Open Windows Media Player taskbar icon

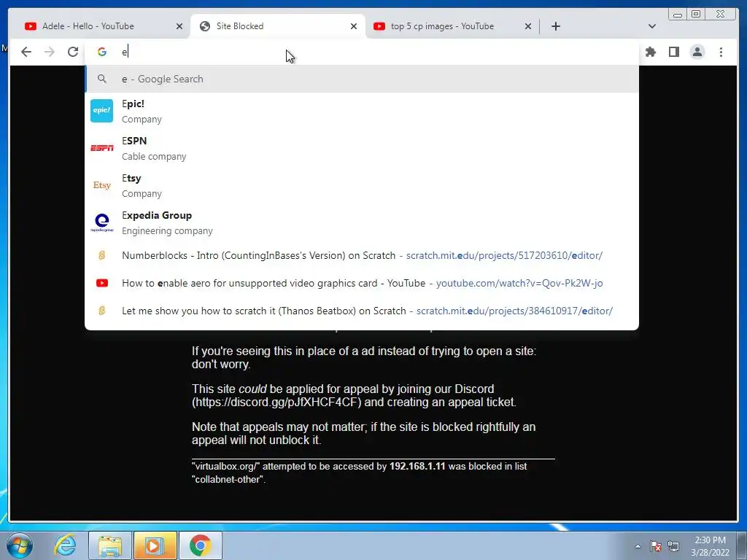pos(155,545)
